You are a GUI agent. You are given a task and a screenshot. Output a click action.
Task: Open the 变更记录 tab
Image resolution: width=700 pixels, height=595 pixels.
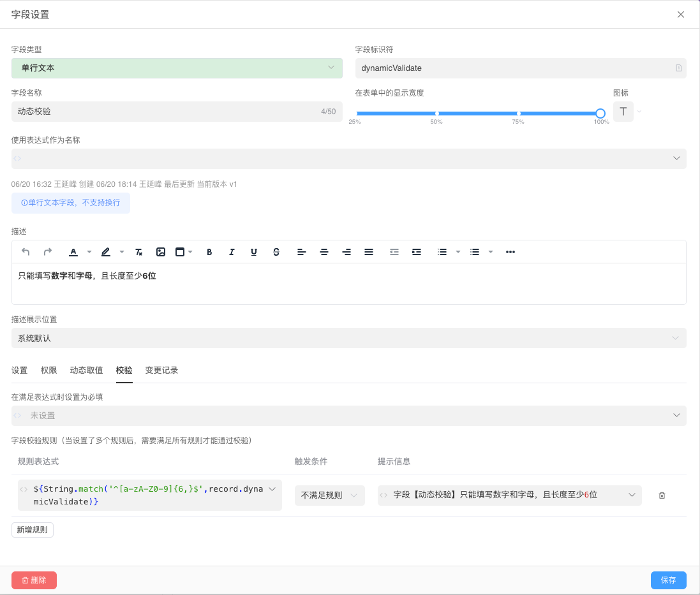tap(161, 371)
